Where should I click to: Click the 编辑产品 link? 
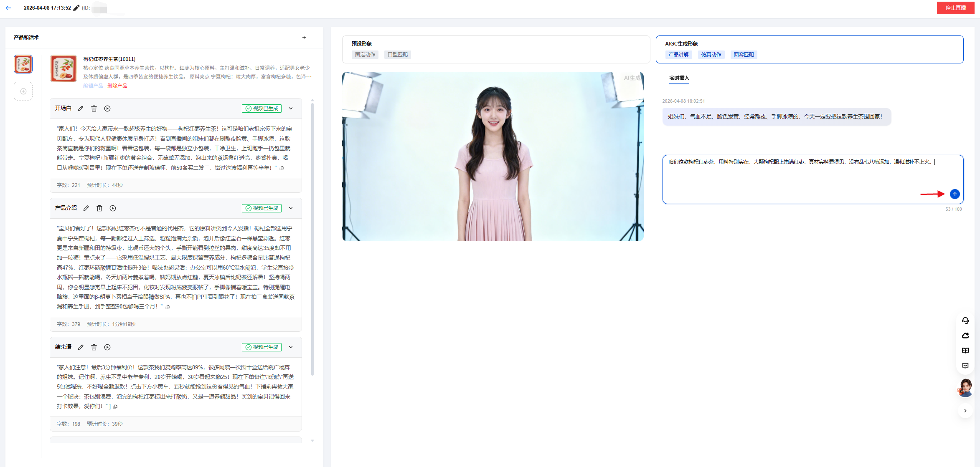93,86
